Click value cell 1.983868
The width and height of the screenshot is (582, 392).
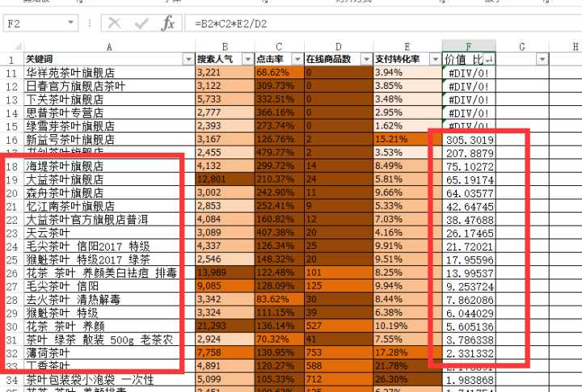point(469,380)
